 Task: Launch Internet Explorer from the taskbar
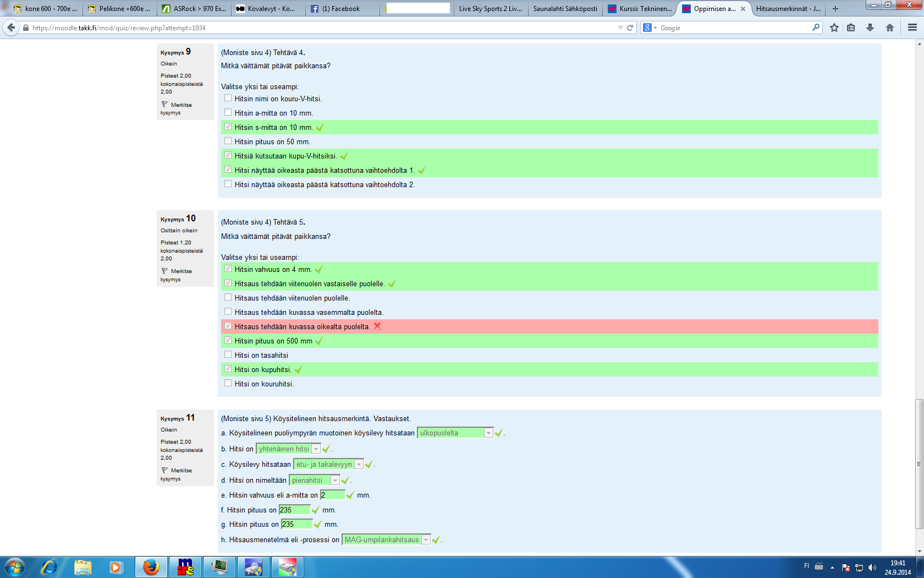coord(49,567)
